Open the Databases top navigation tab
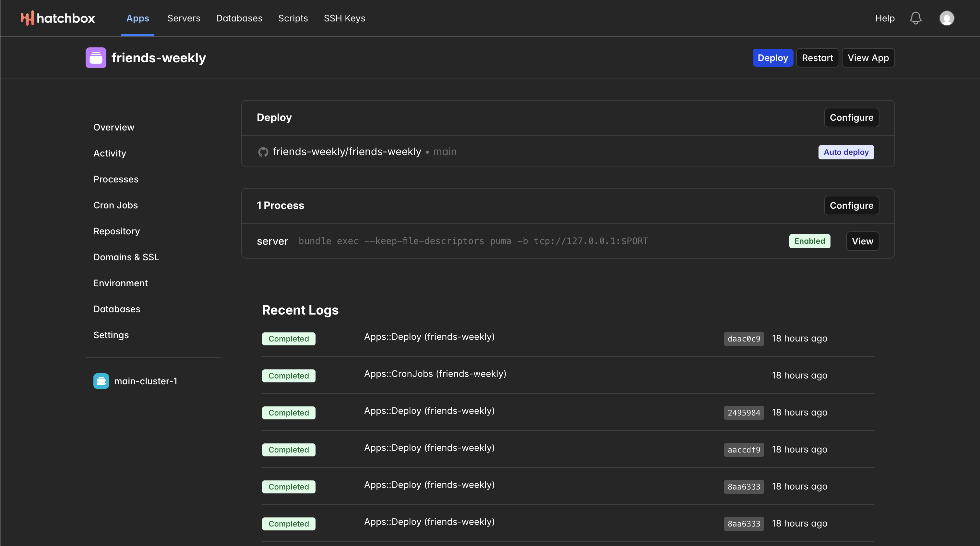 click(x=239, y=18)
